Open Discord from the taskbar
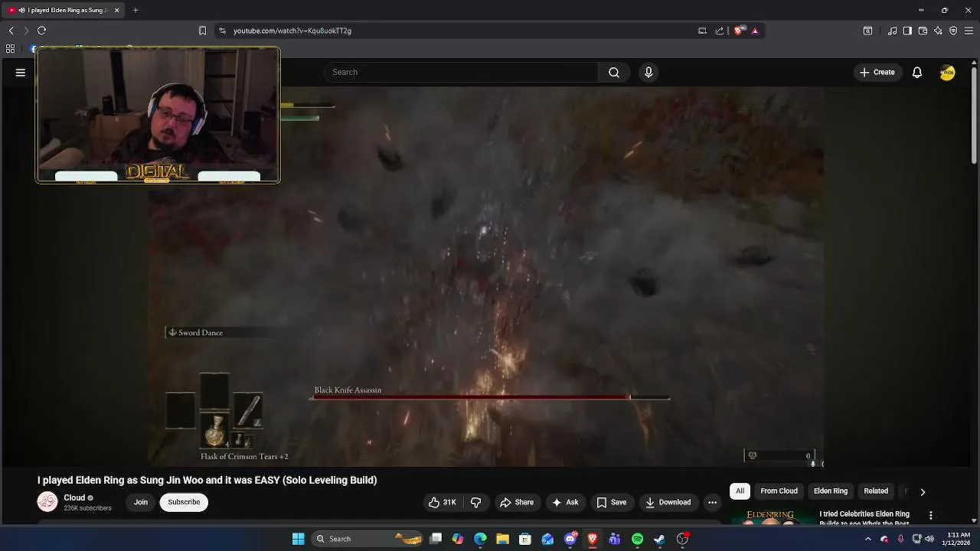 [570, 539]
